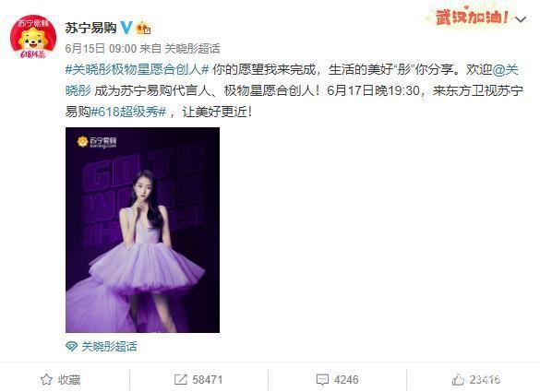Open comments via speech bubble icon

[x=322, y=380]
